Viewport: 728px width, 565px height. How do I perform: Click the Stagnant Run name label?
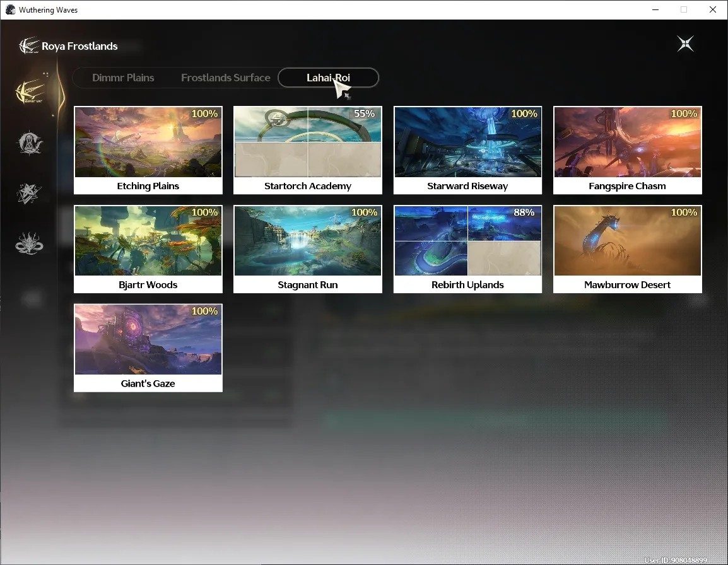(308, 284)
